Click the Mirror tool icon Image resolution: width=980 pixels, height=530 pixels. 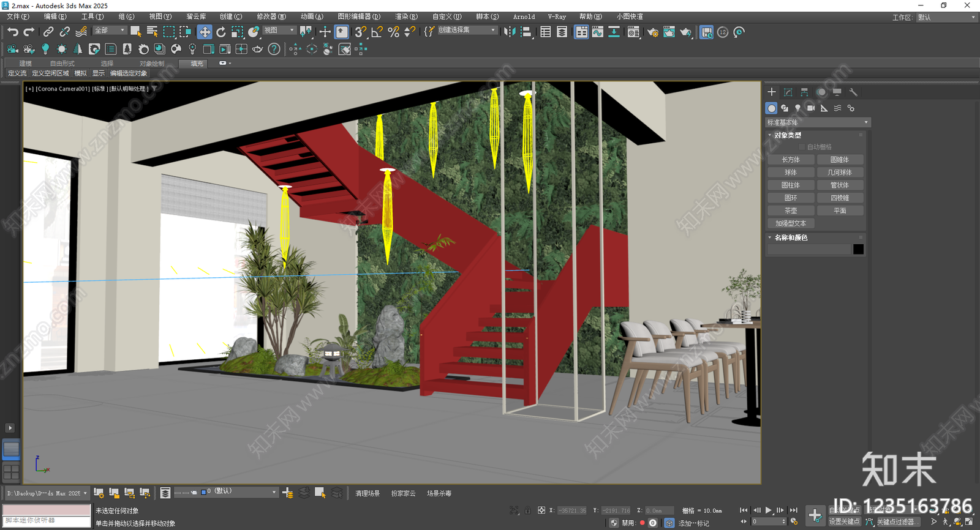(510, 32)
